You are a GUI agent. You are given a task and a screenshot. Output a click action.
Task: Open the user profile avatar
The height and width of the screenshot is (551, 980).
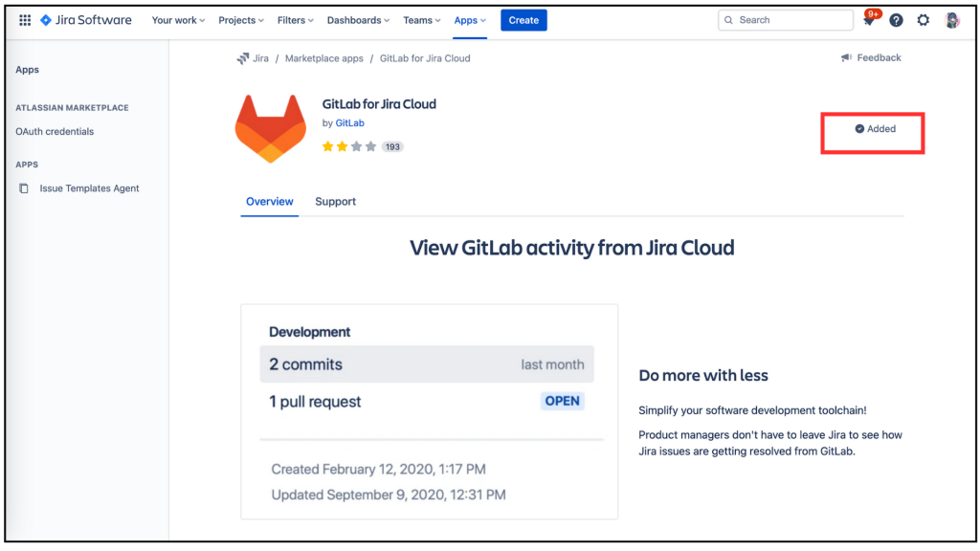click(x=952, y=21)
